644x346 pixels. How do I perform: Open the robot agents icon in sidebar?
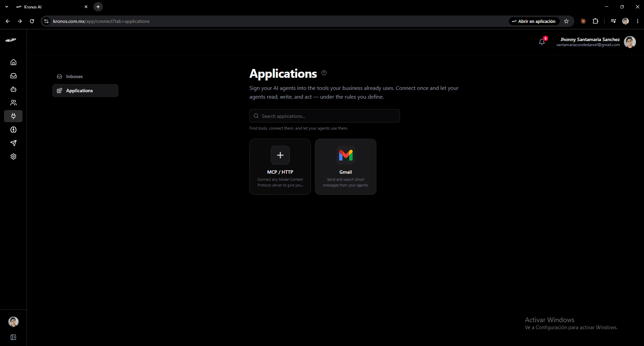pos(13,89)
